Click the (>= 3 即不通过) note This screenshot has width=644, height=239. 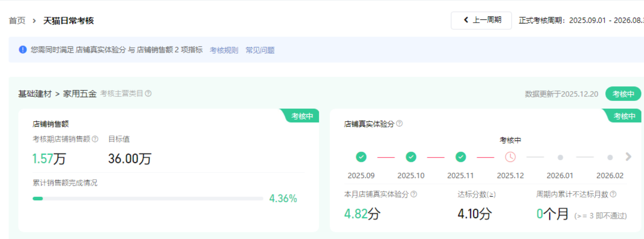(601, 216)
